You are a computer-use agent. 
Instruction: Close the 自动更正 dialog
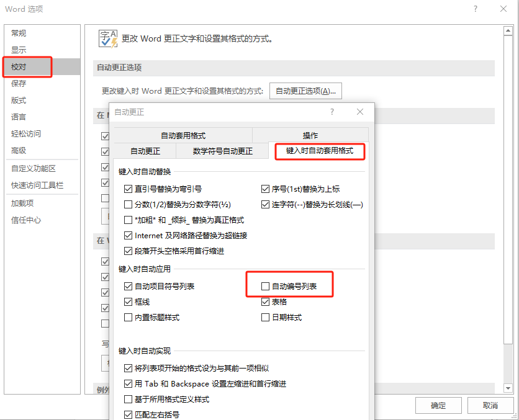(360, 112)
